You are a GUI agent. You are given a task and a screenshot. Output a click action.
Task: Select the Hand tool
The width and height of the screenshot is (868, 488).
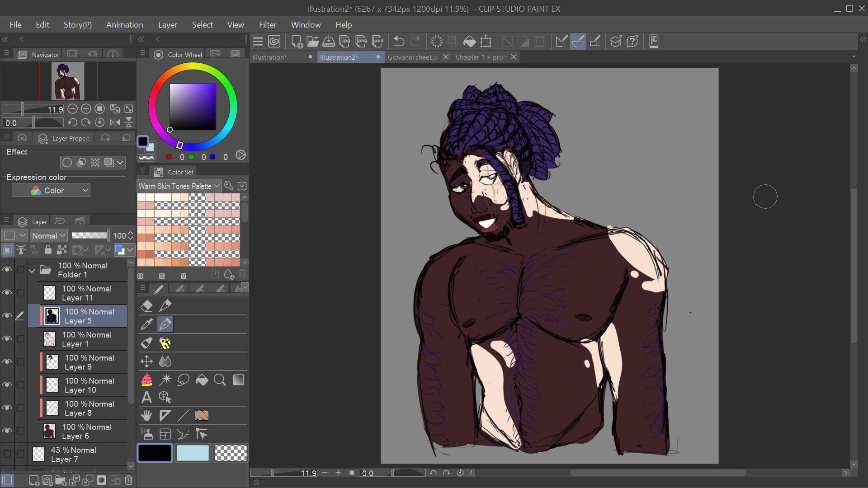tap(146, 416)
